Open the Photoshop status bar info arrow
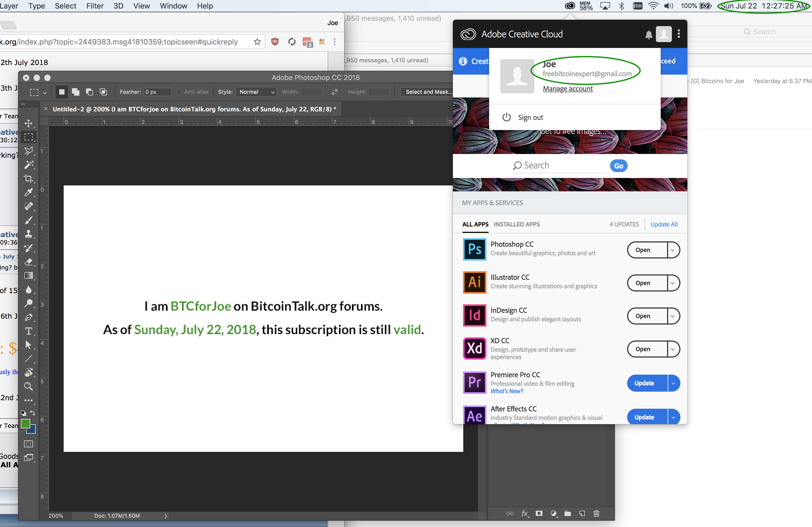This screenshot has height=527, width=812. tap(166, 516)
